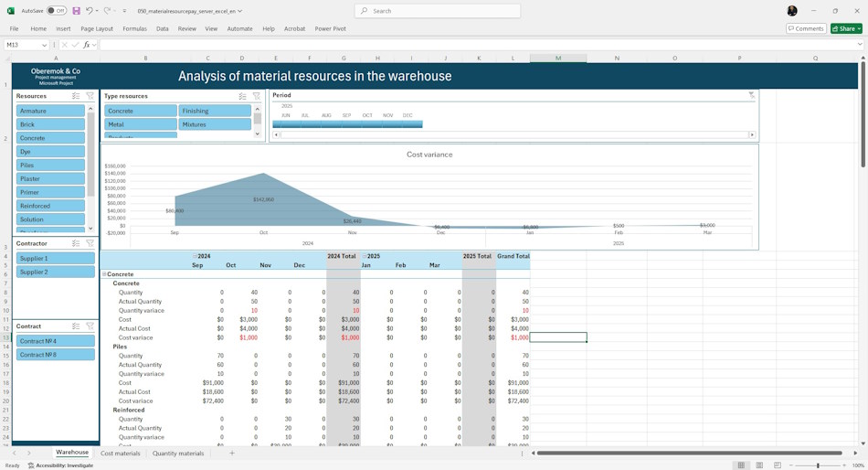
Task: Click the search magnifier icon
Action: point(364,11)
